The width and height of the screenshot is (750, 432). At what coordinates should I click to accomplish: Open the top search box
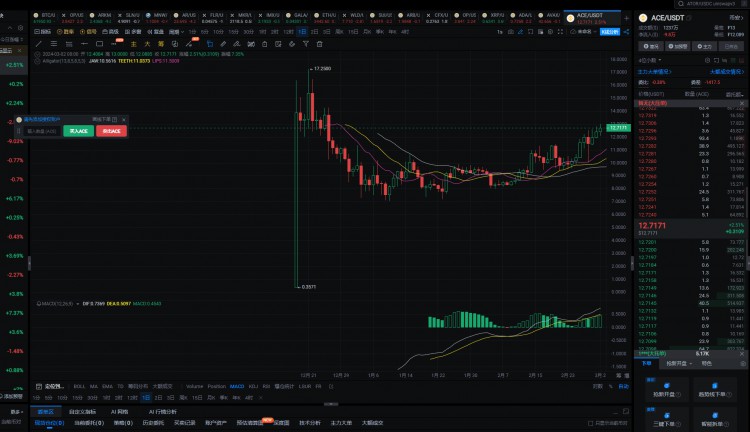click(x=710, y=3)
